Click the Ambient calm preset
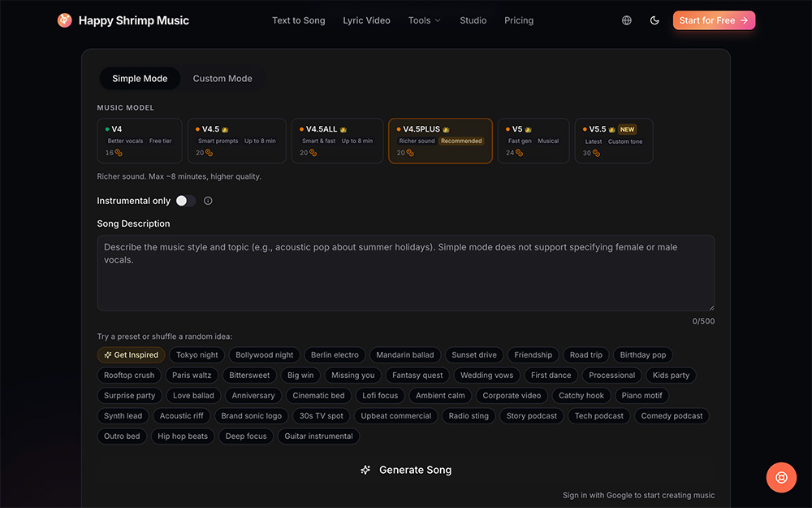812x508 pixels. point(440,396)
